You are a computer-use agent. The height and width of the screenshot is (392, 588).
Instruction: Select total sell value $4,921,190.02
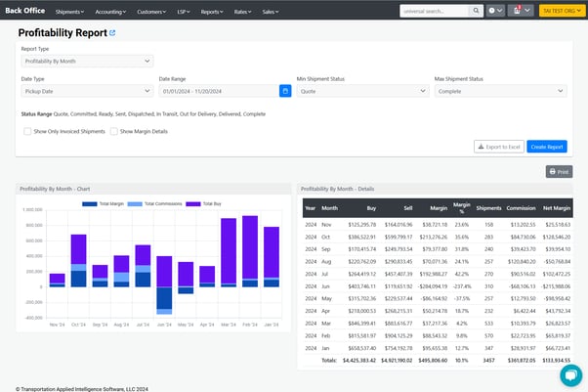coord(397,360)
